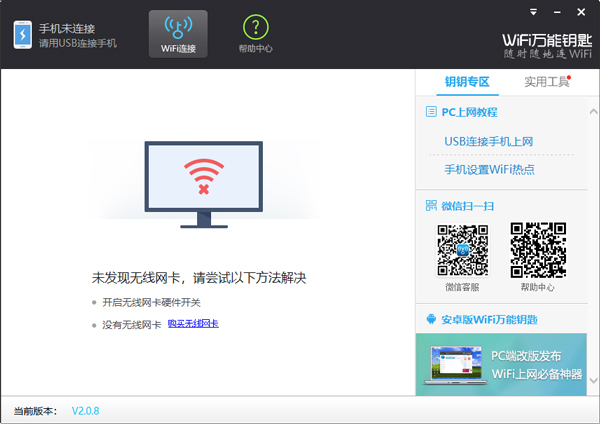Open the 购买无线网卡 link
The image size is (600, 424).
[192, 324]
